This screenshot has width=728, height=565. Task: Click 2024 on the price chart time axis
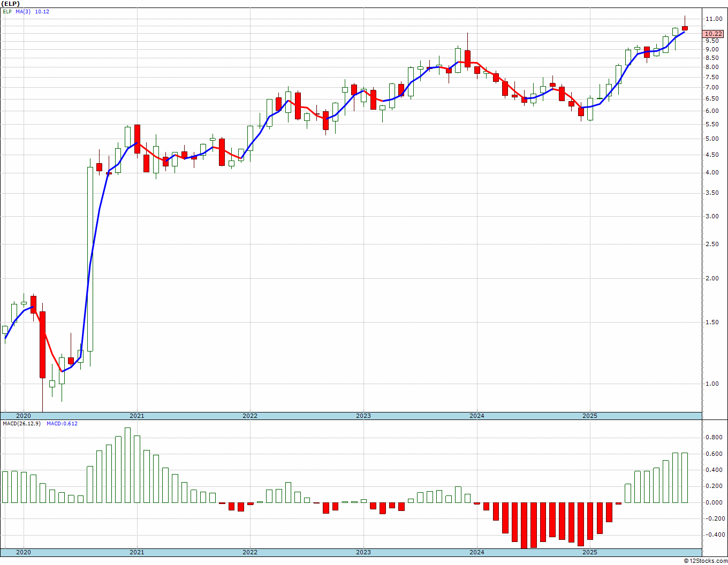click(x=477, y=416)
